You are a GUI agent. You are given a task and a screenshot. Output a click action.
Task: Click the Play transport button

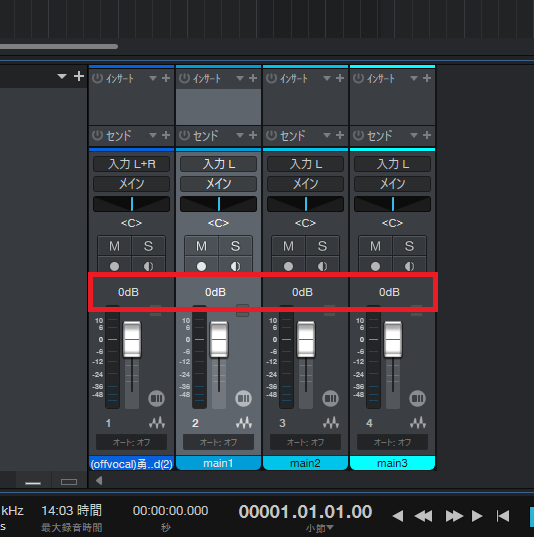(476, 516)
